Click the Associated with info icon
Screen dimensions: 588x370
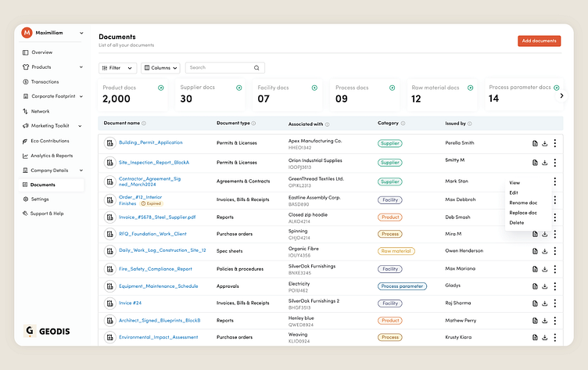328,124
